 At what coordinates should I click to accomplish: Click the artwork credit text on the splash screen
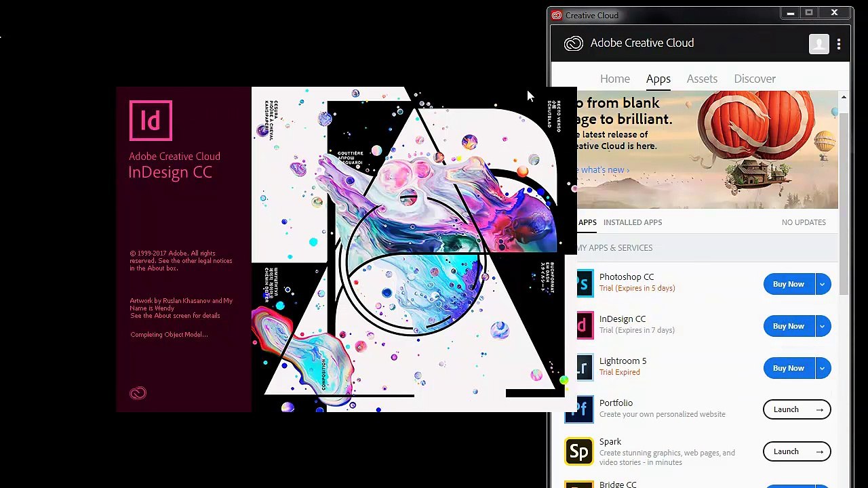[181, 308]
